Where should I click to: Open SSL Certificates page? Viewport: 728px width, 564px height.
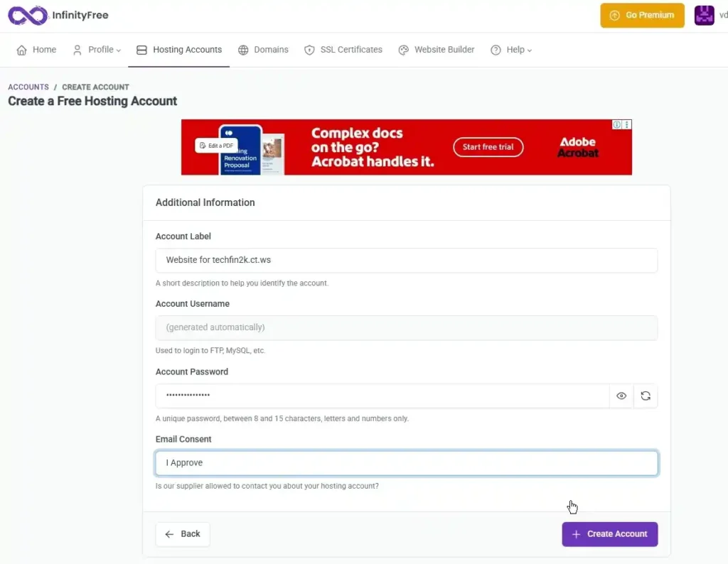click(343, 50)
